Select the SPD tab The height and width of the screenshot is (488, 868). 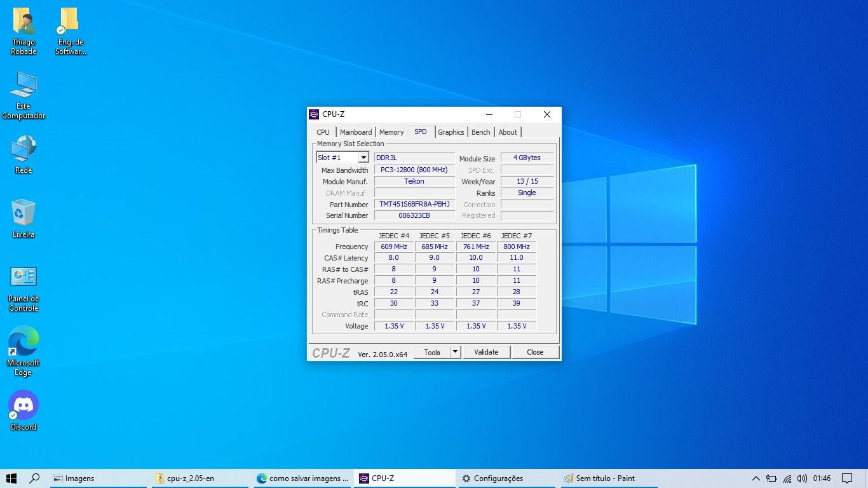[x=421, y=132]
